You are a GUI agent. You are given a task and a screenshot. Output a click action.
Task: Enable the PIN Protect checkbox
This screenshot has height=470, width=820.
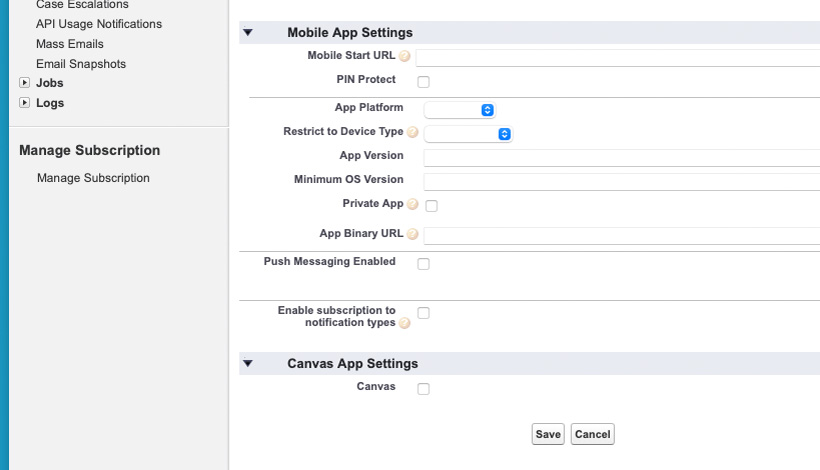pos(424,82)
